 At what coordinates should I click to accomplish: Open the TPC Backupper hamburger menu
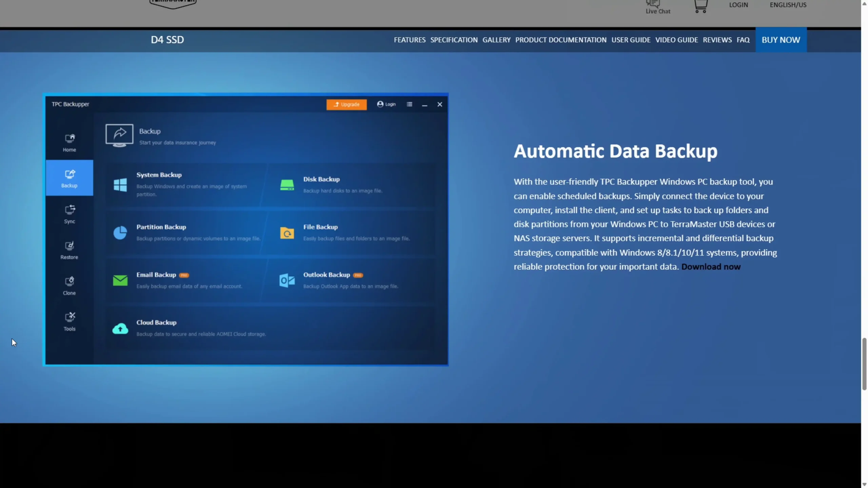409,104
